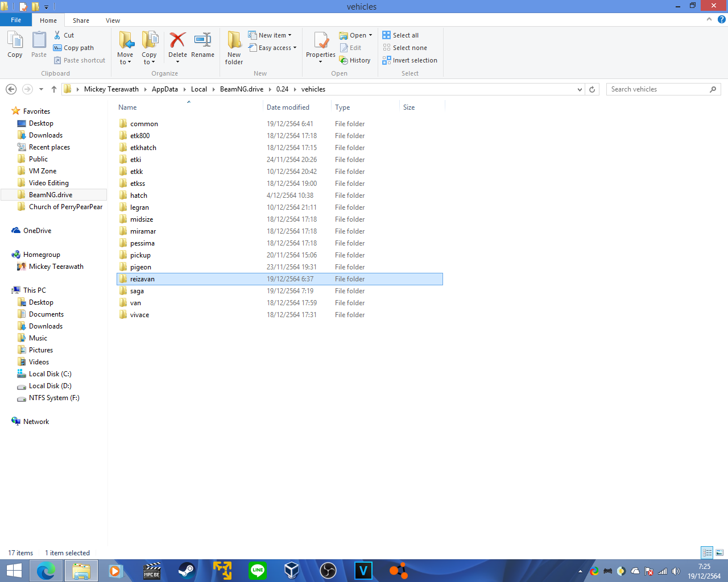Click the Copy icon in Clipboard group

pos(15,44)
